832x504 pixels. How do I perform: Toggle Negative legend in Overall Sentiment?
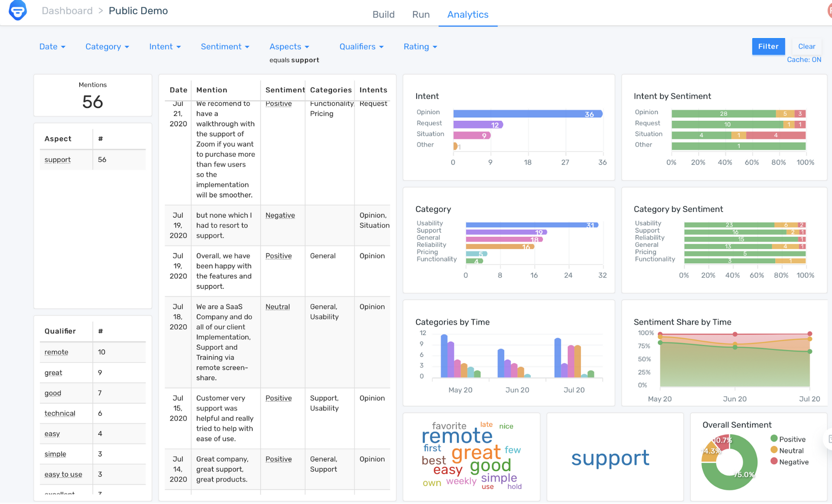pyautogui.click(x=793, y=462)
